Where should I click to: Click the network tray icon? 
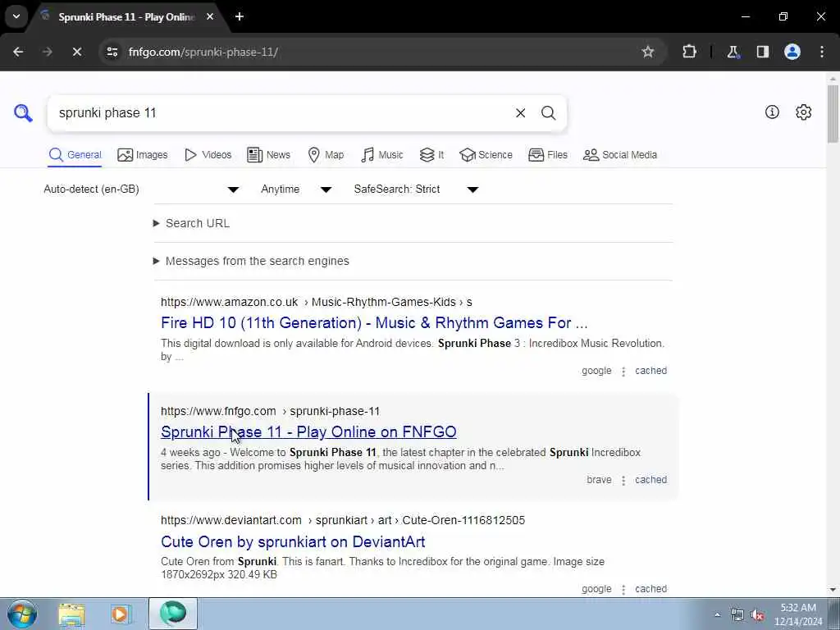[737, 615]
